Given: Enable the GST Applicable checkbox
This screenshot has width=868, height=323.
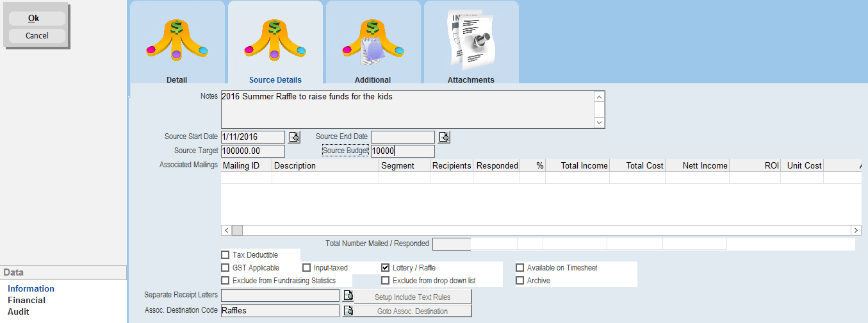Looking at the screenshot, I should tap(225, 268).
